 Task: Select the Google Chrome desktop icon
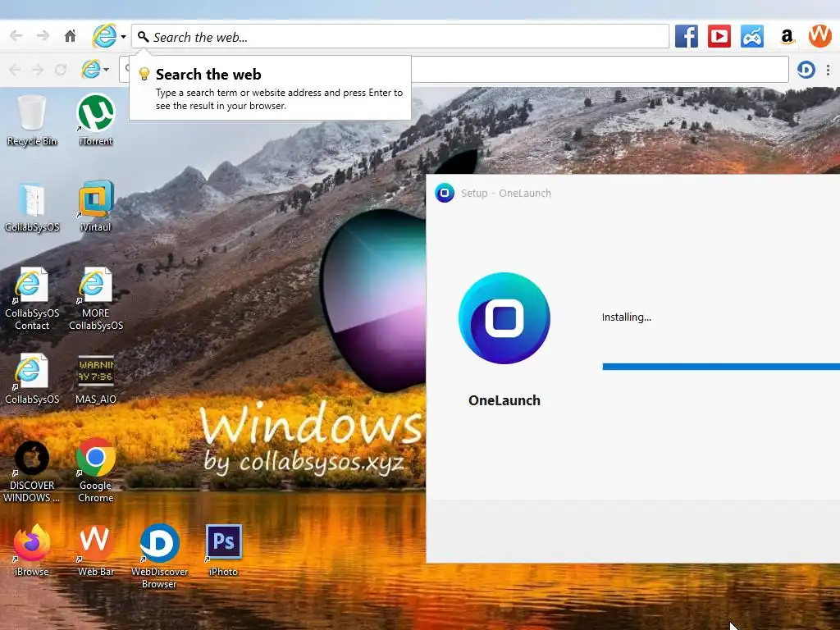point(96,470)
